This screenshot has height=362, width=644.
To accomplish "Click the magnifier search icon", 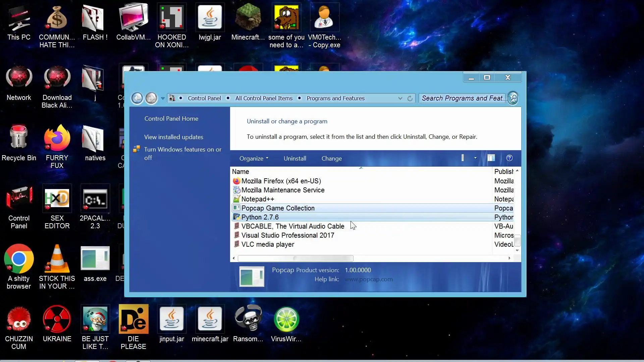I will click(513, 98).
